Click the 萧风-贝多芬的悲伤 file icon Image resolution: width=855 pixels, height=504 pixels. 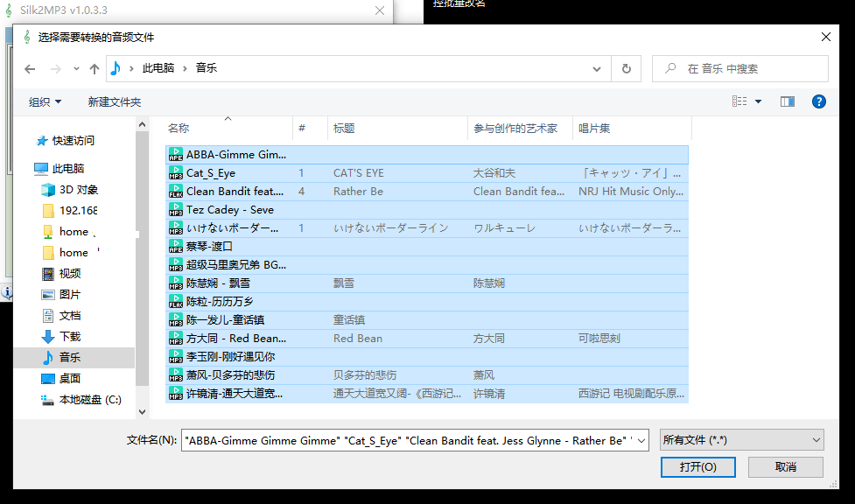click(x=176, y=375)
